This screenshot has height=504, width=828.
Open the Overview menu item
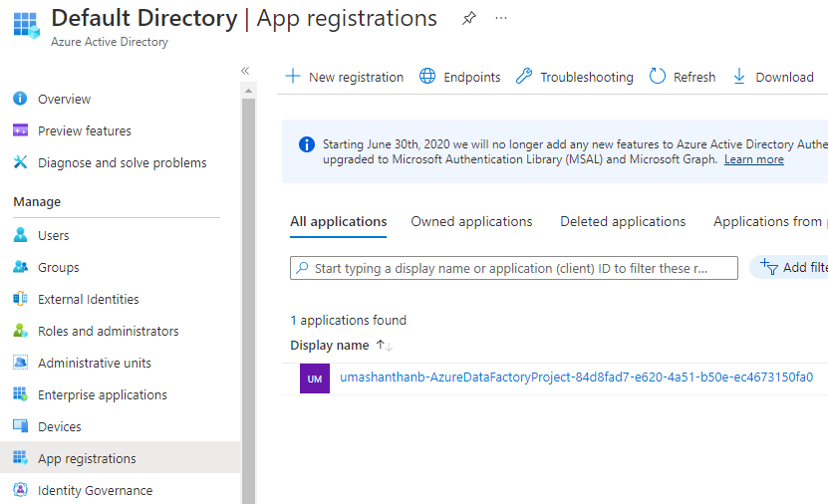pyautogui.click(x=64, y=100)
